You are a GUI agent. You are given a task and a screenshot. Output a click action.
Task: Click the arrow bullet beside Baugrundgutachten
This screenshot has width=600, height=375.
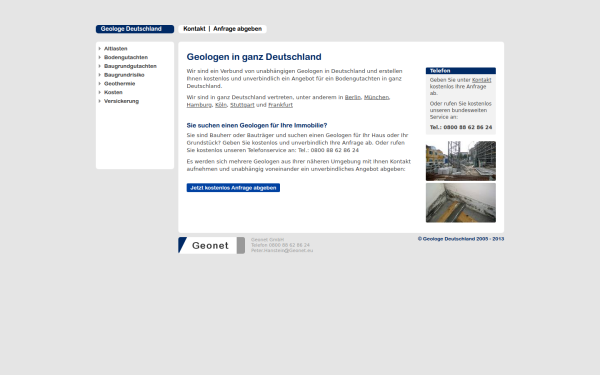(99, 66)
